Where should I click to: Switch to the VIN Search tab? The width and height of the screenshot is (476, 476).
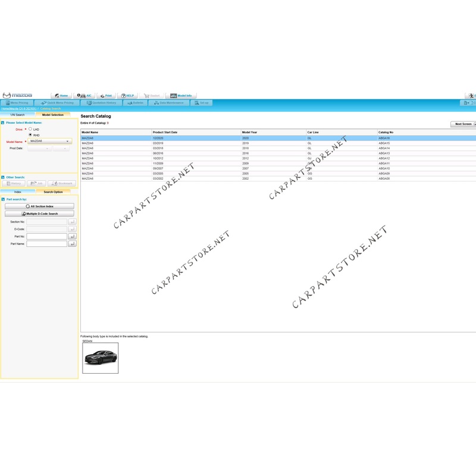pyautogui.click(x=17, y=115)
